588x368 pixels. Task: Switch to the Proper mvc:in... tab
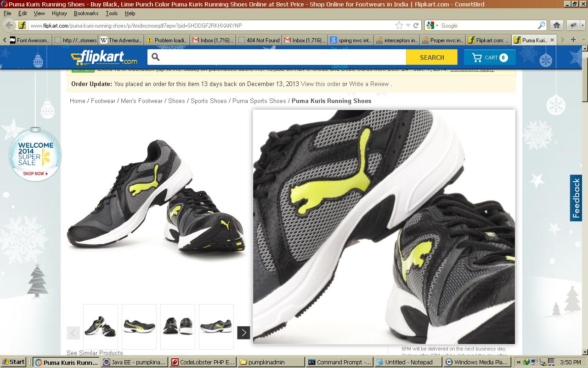pyautogui.click(x=442, y=40)
